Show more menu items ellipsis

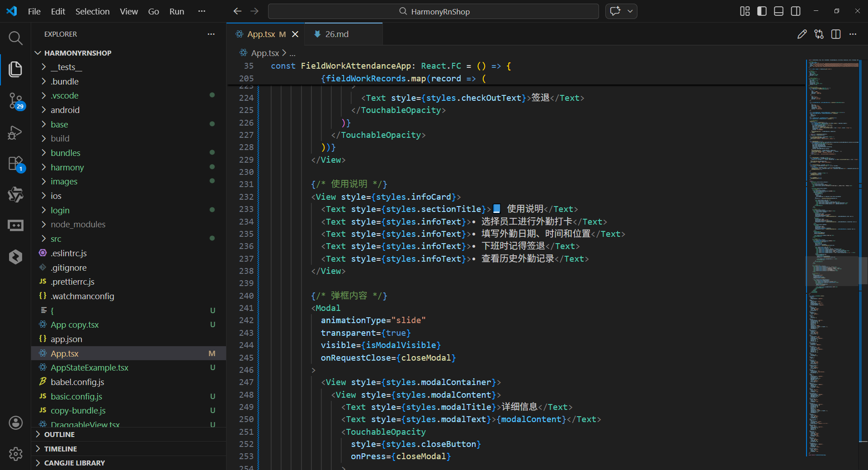point(202,11)
